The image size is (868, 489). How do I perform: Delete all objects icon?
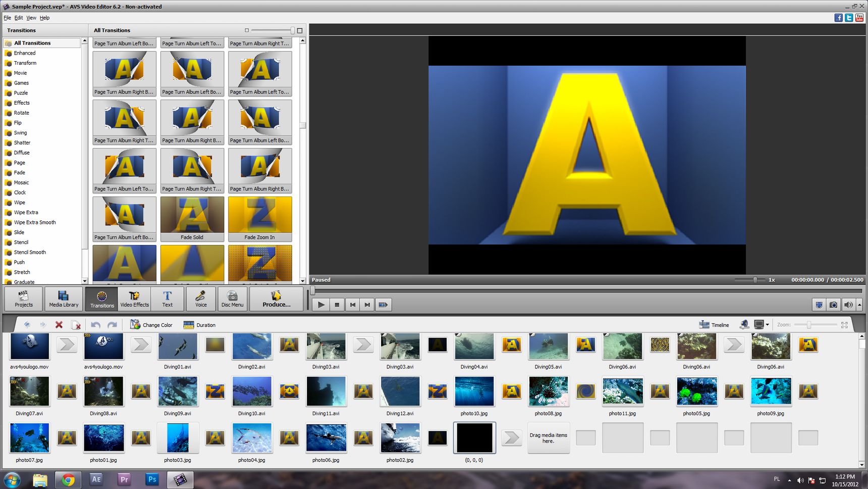click(x=76, y=325)
